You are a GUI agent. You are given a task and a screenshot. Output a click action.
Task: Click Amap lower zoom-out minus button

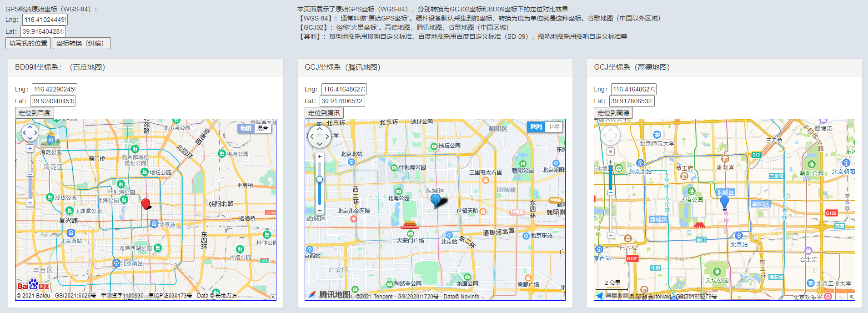point(610,235)
